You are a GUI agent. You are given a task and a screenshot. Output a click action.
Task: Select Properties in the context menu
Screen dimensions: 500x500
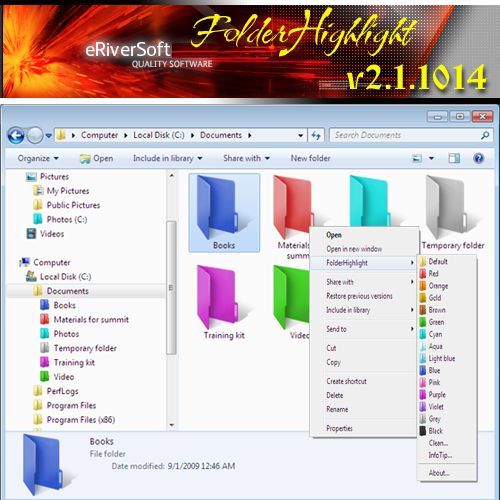pos(339,428)
